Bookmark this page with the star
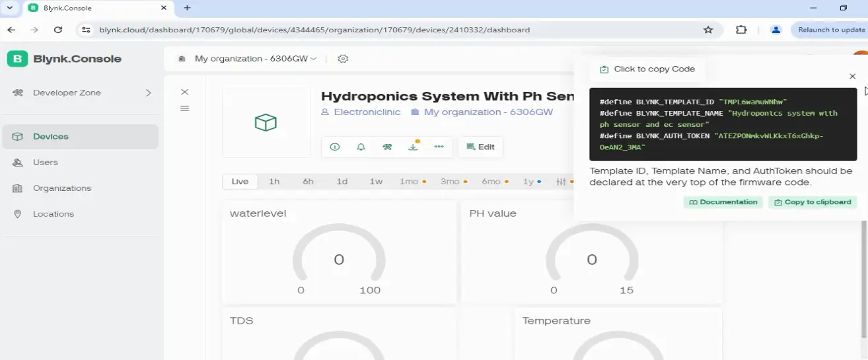The width and height of the screenshot is (868, 360). point(708,30)
